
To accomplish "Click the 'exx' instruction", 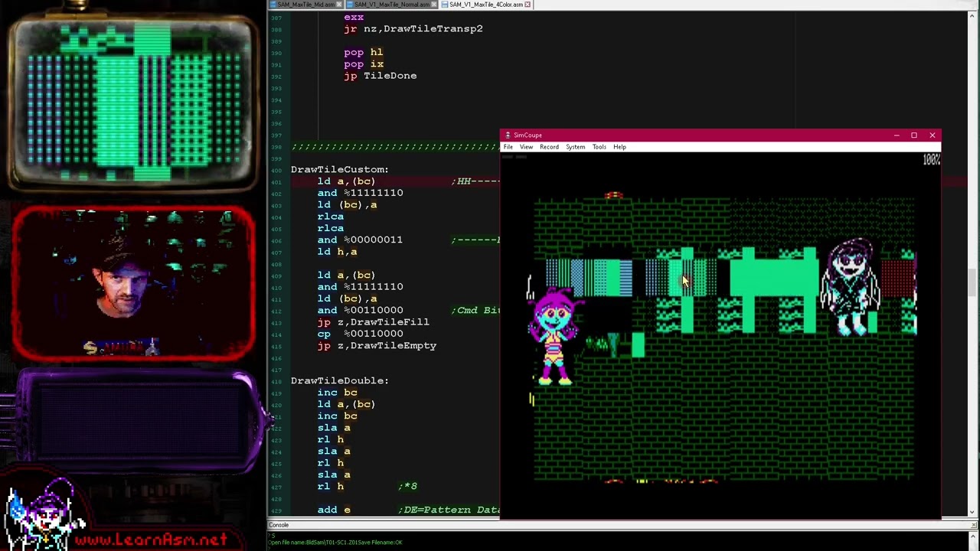I will [354, 17].
